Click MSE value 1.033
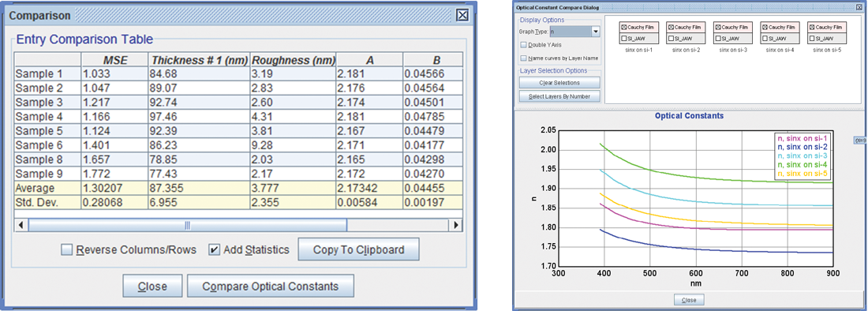 coord(114,74)
